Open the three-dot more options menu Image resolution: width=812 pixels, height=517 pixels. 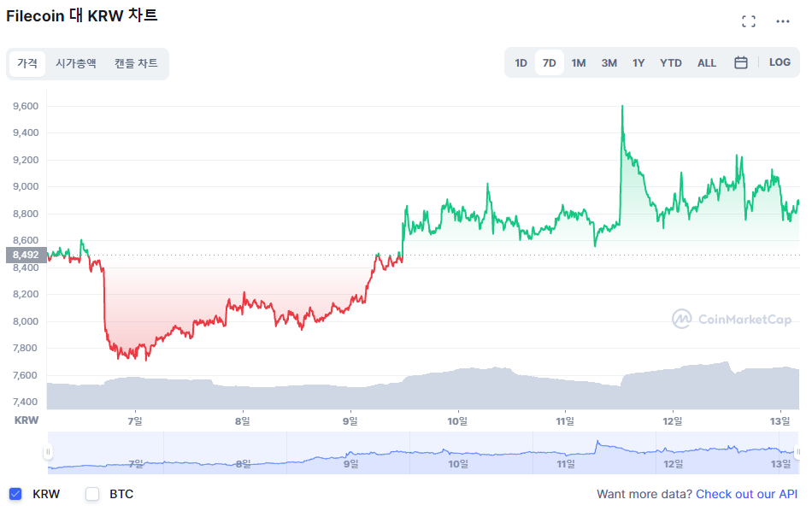(782, 21)
